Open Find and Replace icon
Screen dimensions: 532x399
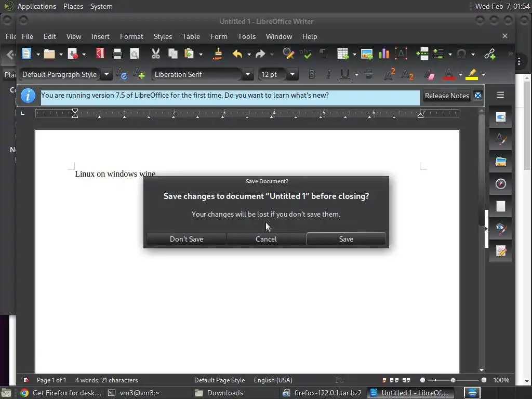pos(288,54)
